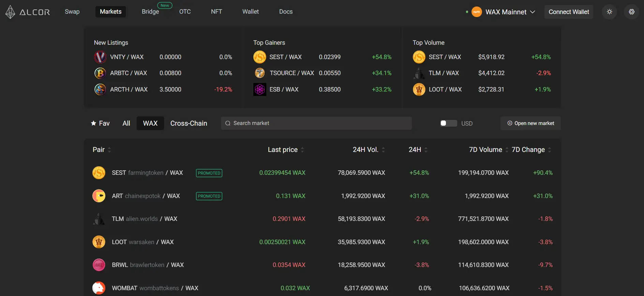Click the Alcor logo icon

click(x=10, y=12)
